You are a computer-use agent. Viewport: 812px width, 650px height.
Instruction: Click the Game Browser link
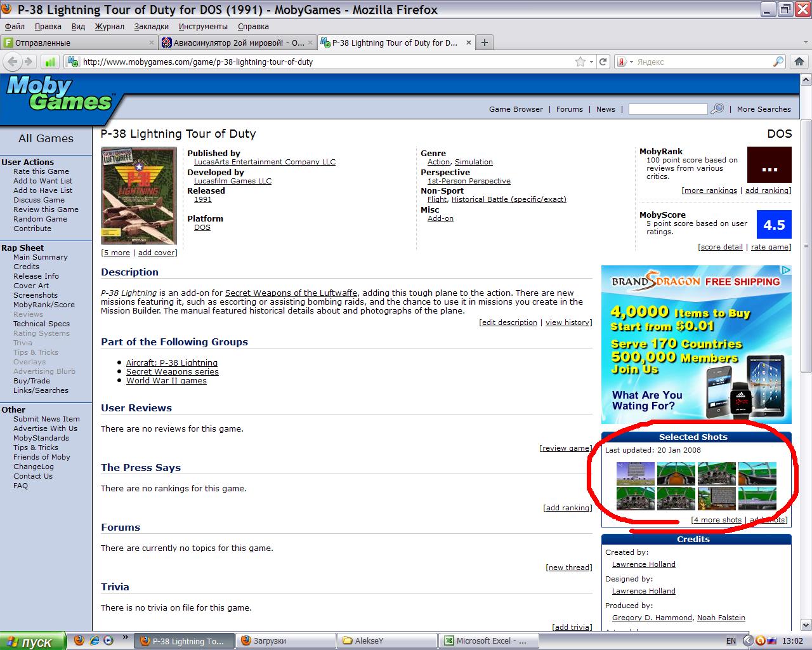point(516,109)
